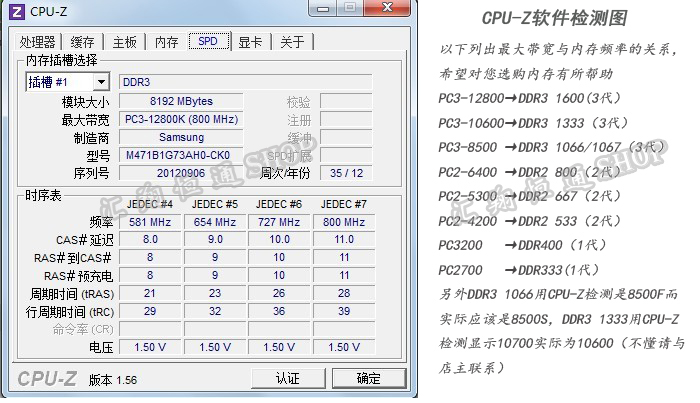Viewport: 700px width, 403px height.
Task: Expand the 插槽 #1 slot dropdown arrow
Action: click(x=101, y=82)
